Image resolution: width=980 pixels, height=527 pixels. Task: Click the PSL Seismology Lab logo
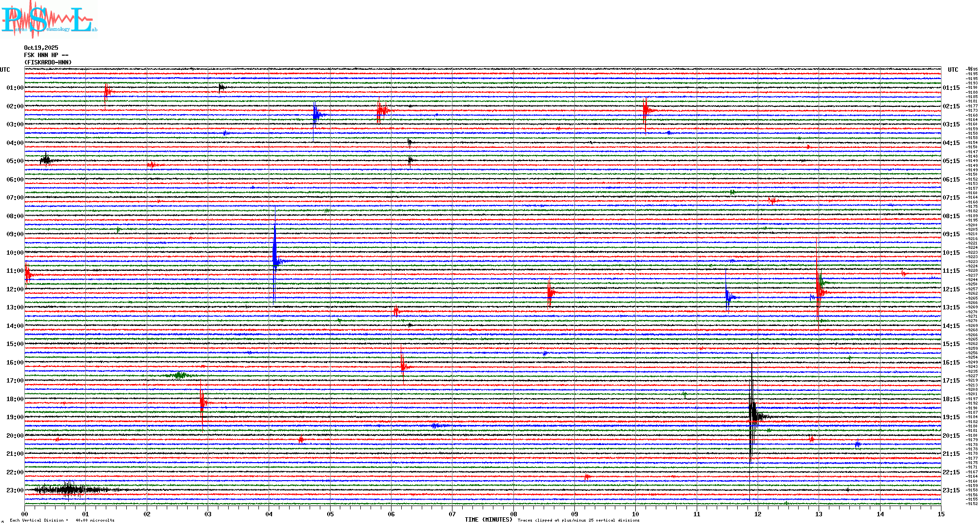point(49,20)
